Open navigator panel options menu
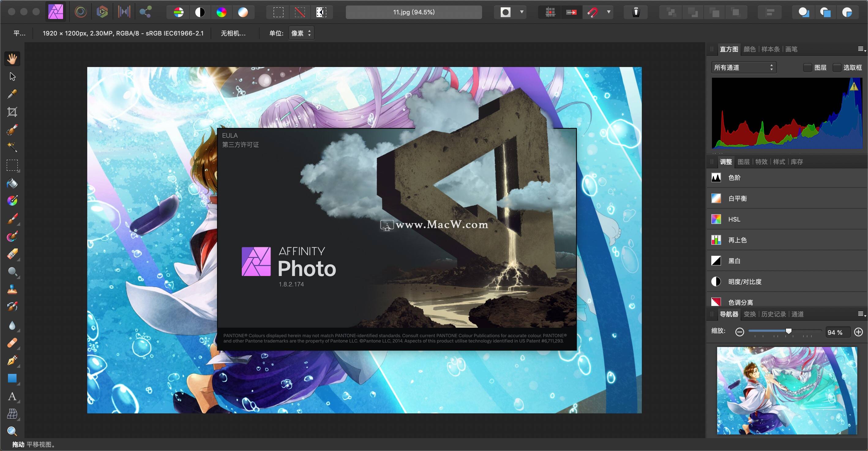 tap(861, 314)
